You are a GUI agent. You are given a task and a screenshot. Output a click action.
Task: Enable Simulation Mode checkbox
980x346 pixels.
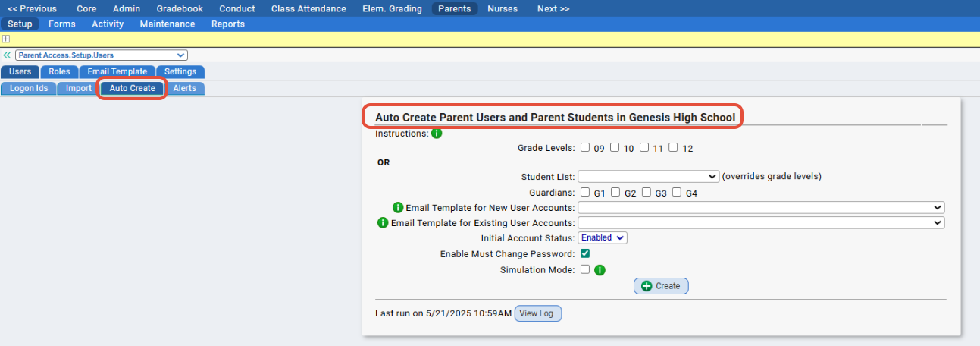pyautogui.click(x=585, y=269)
